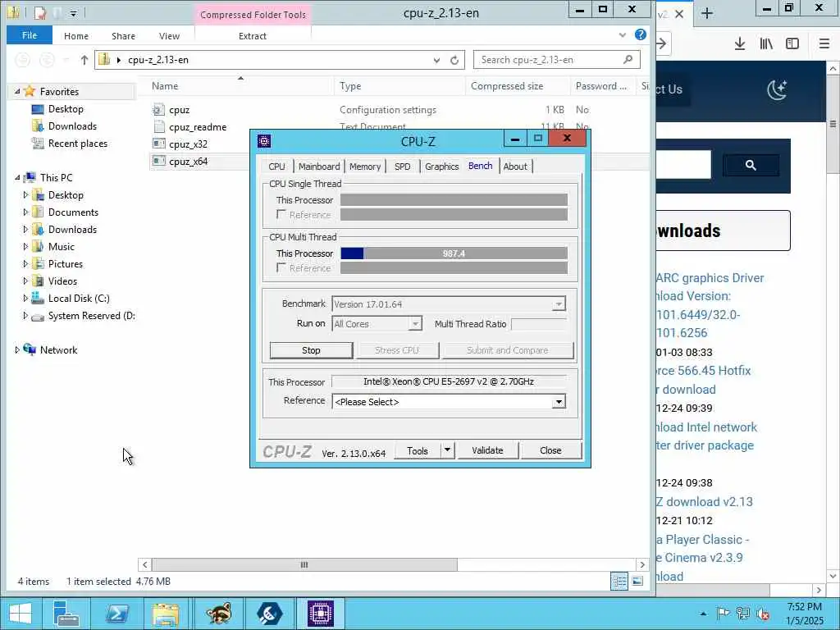Viewport: 840px width, 630px height.
Task: Switch to the SPD tab
Action: click(402, 167)
